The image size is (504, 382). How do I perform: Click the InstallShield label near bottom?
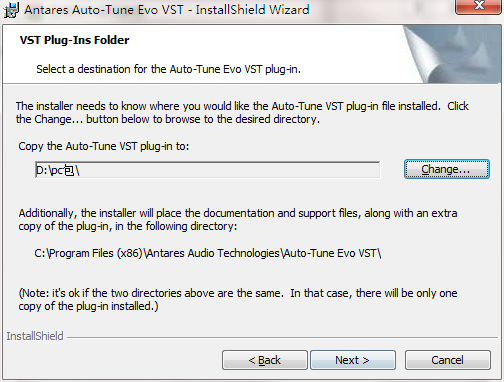(35, 336)
